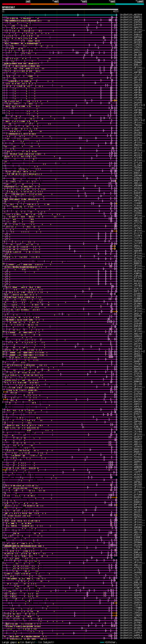
Task: Click the label UniRef100_C1EA37
Action: coord(131,47)
